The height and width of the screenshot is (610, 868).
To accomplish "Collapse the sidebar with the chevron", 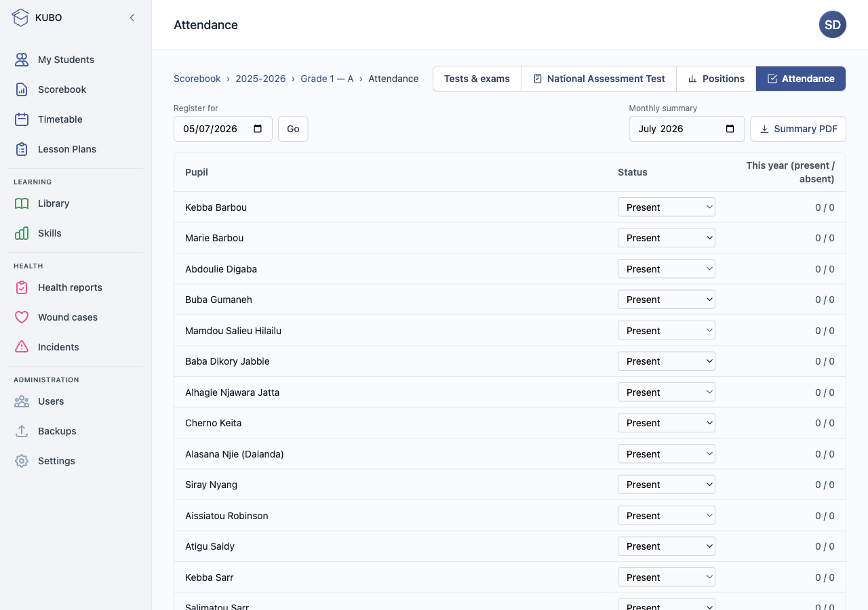I will pos(132,18).
